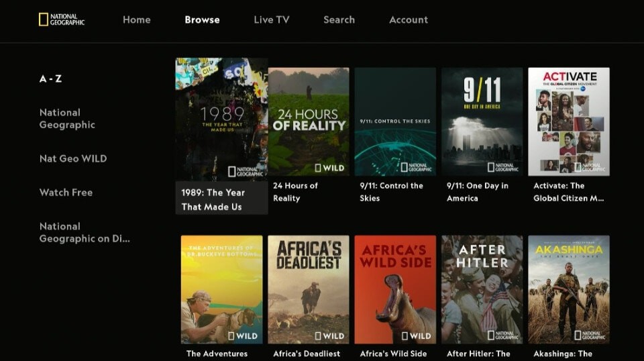Click WILD badge on Africa's Wild Side poster
Viewport: 644px width, 361px height.
point(416,336)
